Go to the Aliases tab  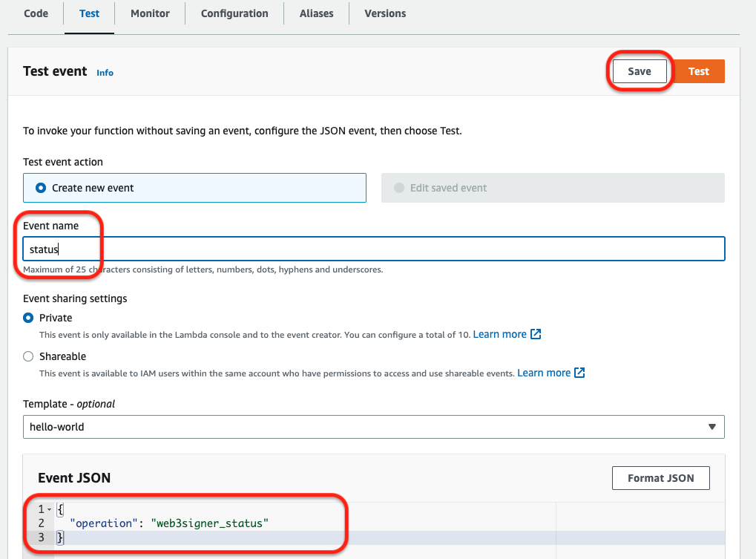click(x=316, y=13)
